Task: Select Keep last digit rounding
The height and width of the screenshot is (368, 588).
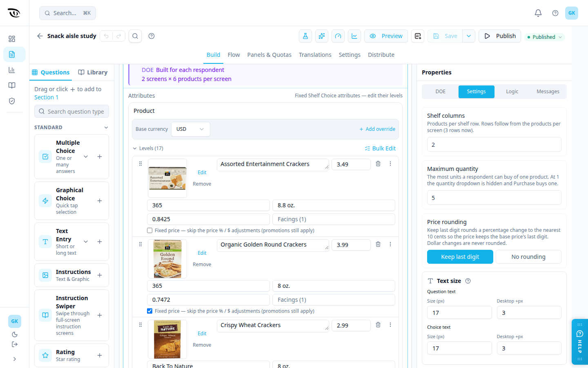Action: point(460,257)
